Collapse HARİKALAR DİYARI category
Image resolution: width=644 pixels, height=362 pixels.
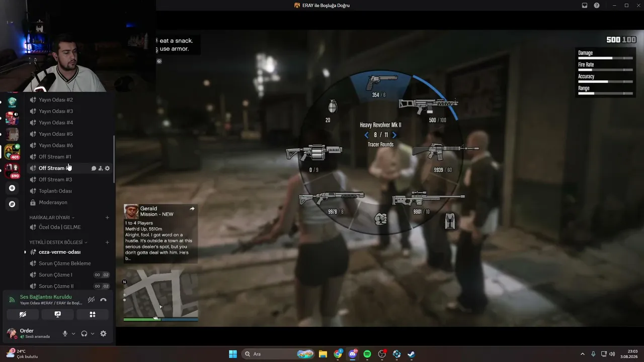(52, 218)
